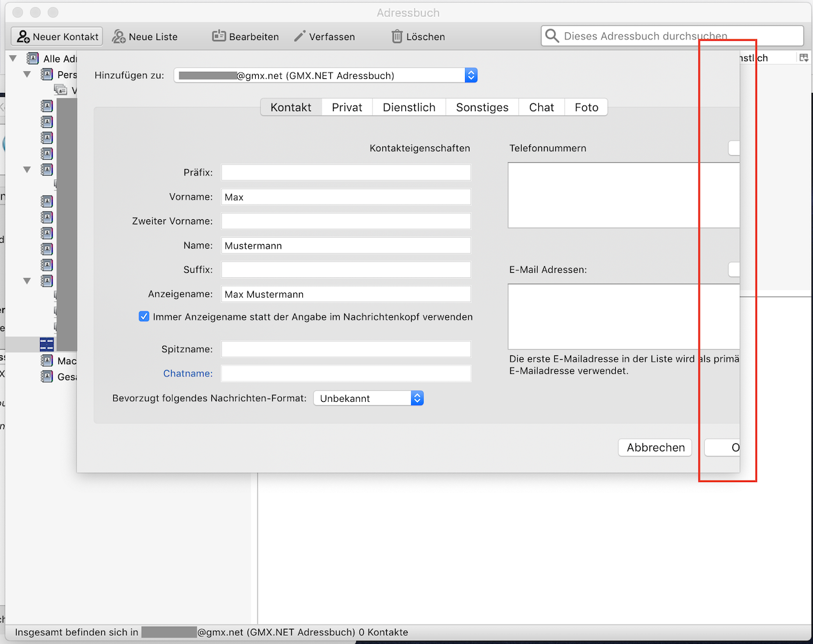813x644 pixels.
Task: Collapse the Alle Adressbücher tree triangle
Action: (x=13, y=58)
